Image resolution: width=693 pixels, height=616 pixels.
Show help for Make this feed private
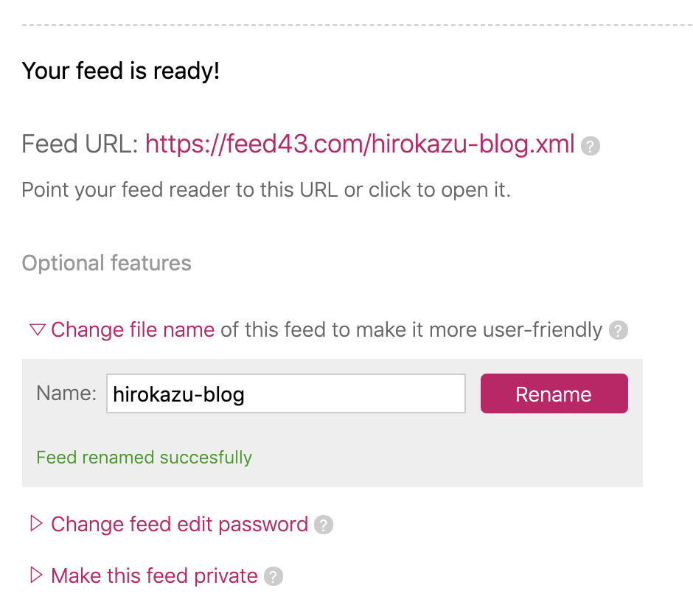[x=274, y=576]
